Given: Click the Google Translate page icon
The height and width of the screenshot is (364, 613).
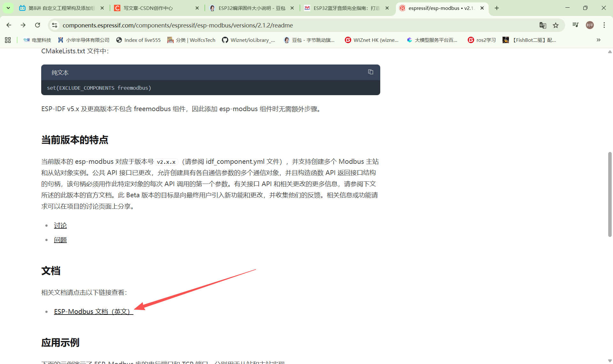Looking at the screenshot, I should point(543,25).
